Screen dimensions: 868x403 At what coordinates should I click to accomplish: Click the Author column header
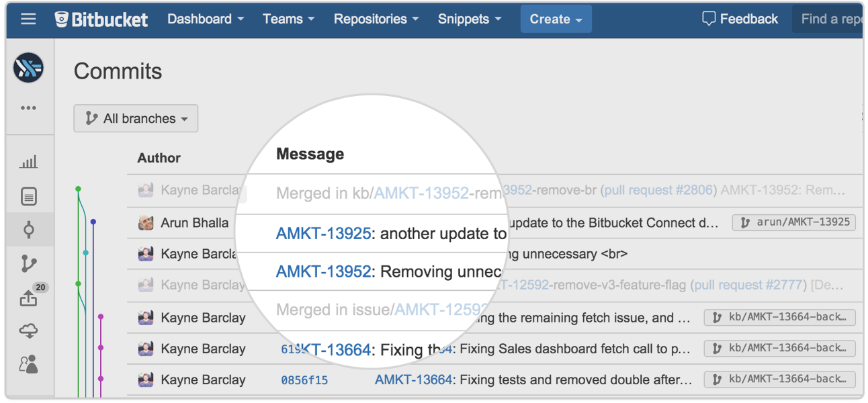pos(159,158)
